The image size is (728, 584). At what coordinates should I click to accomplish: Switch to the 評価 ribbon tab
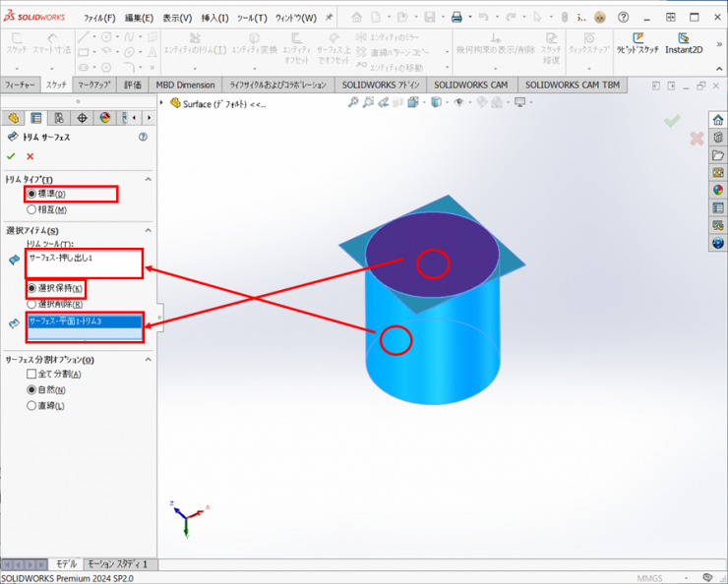[x=133, y=85]
